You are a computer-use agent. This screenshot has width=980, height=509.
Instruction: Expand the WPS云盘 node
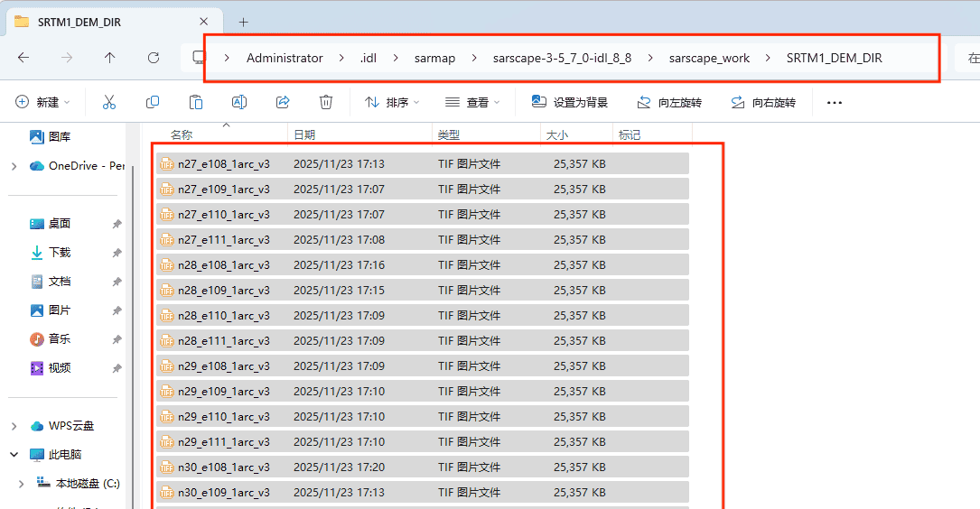coord(14,426)
